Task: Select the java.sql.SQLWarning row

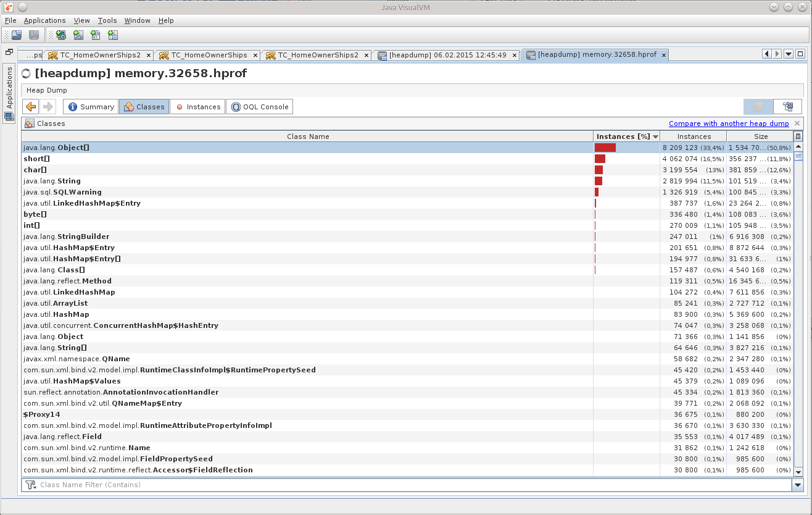Action: tap(407, 192)
